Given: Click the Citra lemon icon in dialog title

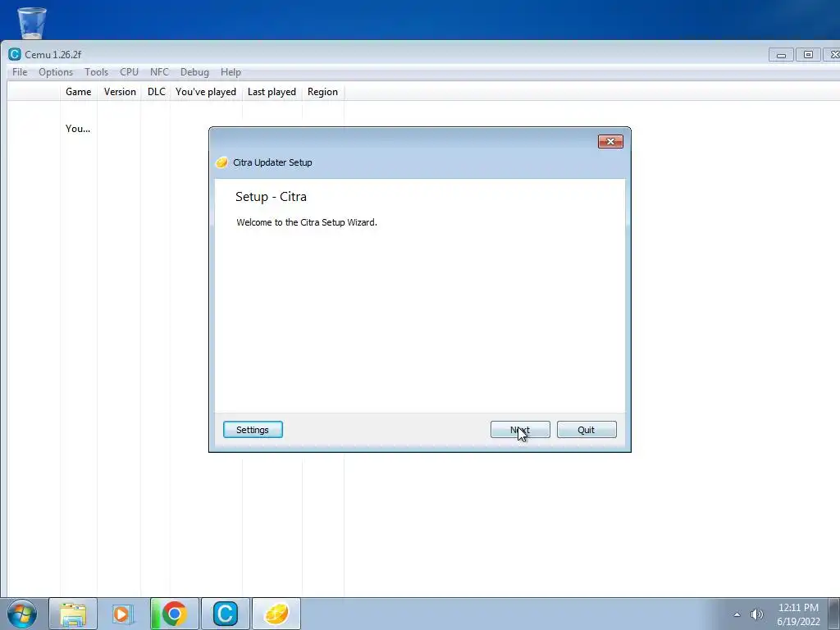Looking at the screenshot, I should [x=221, y=162].
